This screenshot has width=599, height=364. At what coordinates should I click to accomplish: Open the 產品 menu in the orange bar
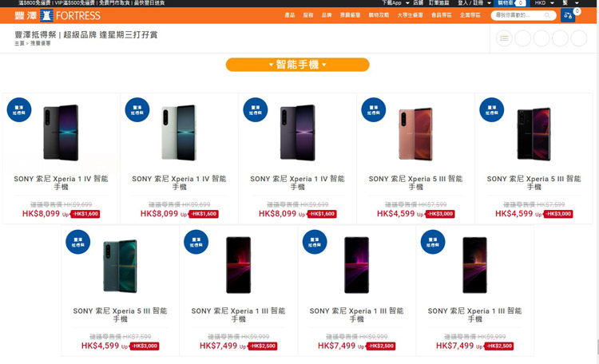pos(290,15)
